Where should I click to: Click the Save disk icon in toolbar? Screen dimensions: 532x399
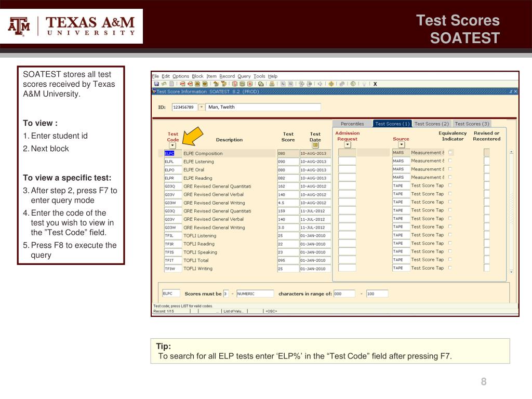coord(156,84)
